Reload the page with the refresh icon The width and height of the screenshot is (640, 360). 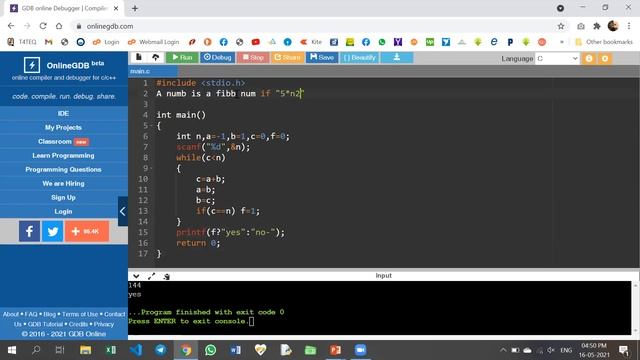43,26
